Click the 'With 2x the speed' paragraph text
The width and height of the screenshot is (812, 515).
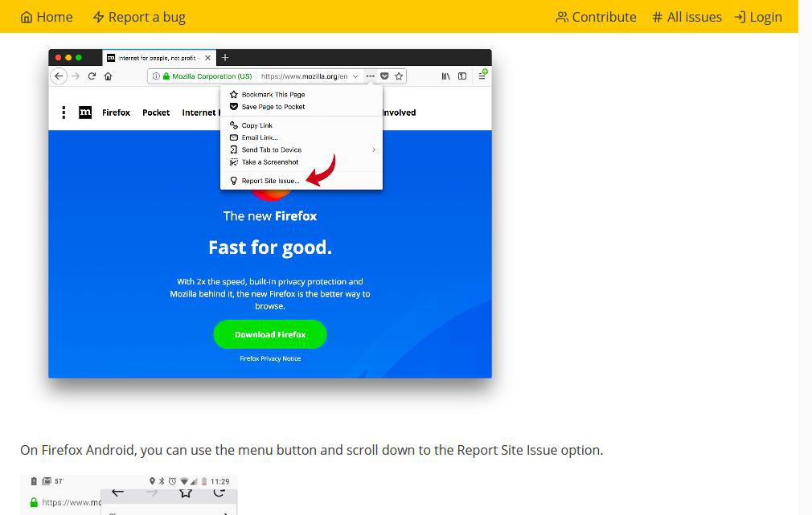(270, 293)
